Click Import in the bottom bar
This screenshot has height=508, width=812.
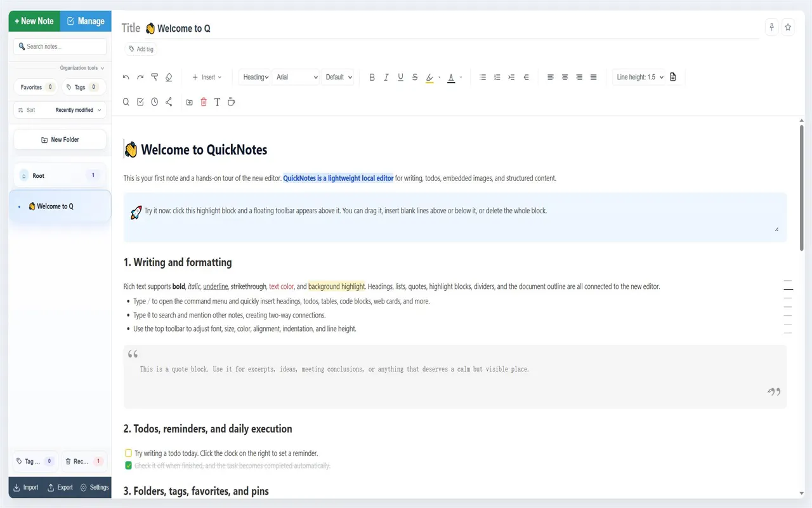click(x=26, y=488)
